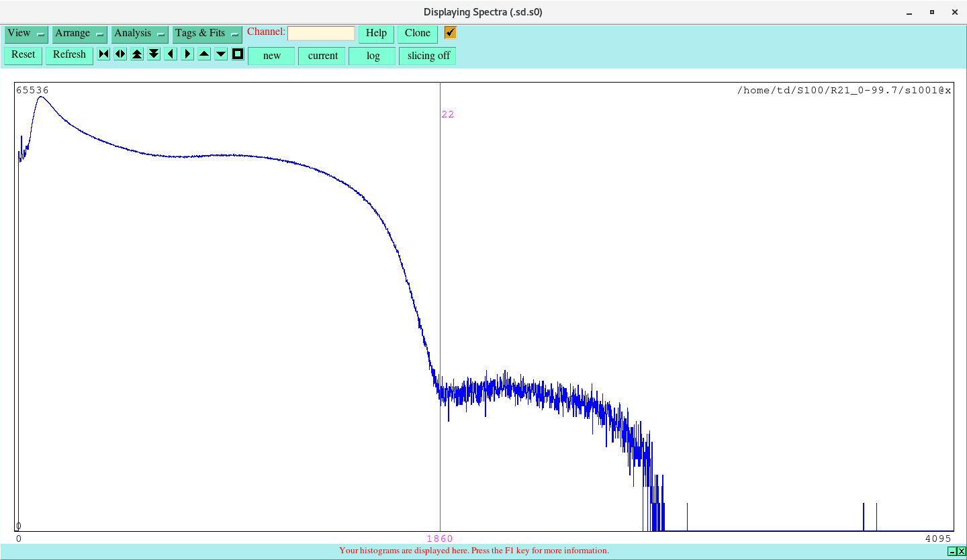967x560 pixels.
Task: Click the square full-range reset icon
Action: pyautogui.click(x=237, y=54)
